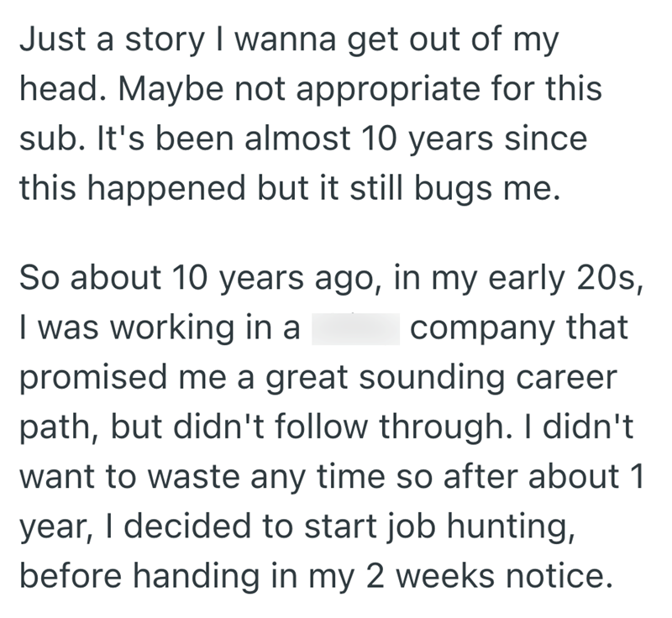Click the word "head" in the second line

point(56,89)
